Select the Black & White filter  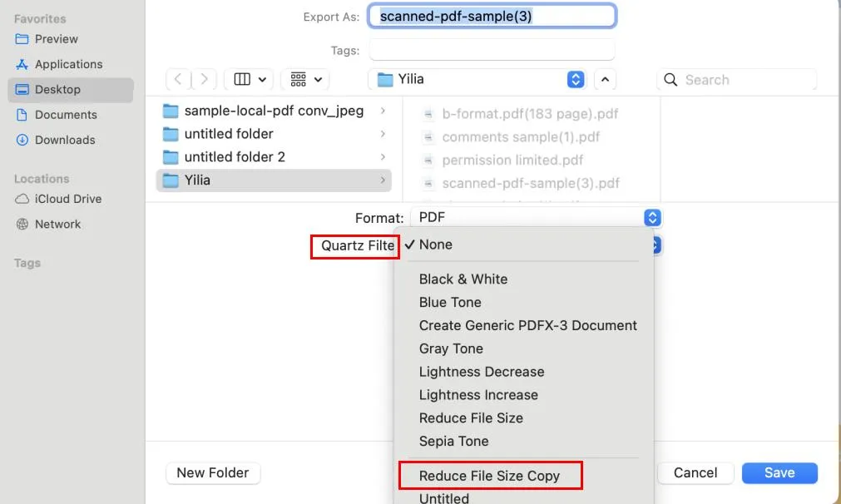[x=463, y=279]
